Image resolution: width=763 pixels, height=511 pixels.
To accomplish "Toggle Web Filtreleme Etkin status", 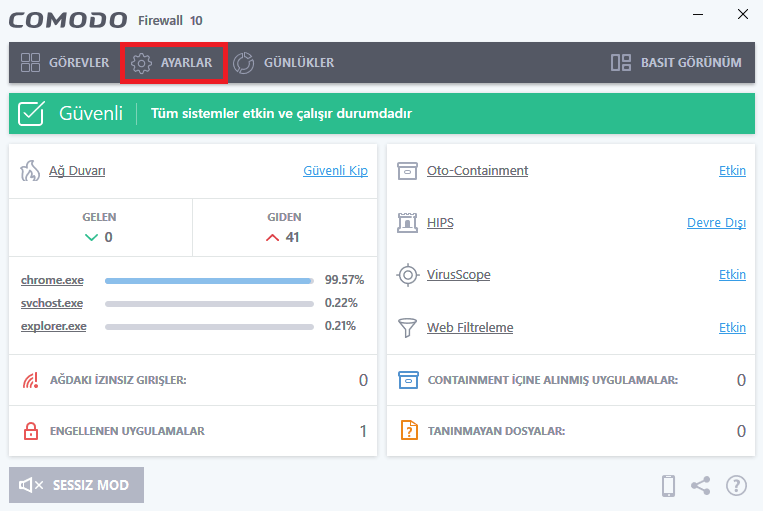I will pyautogui.click(x=732, y=328).
